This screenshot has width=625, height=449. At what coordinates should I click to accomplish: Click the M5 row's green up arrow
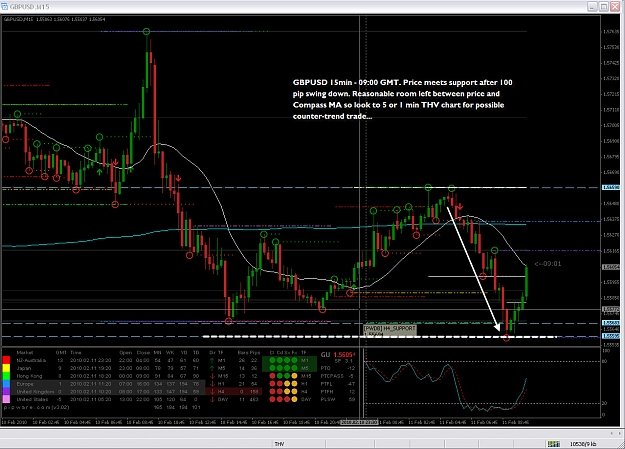(212, 368)
